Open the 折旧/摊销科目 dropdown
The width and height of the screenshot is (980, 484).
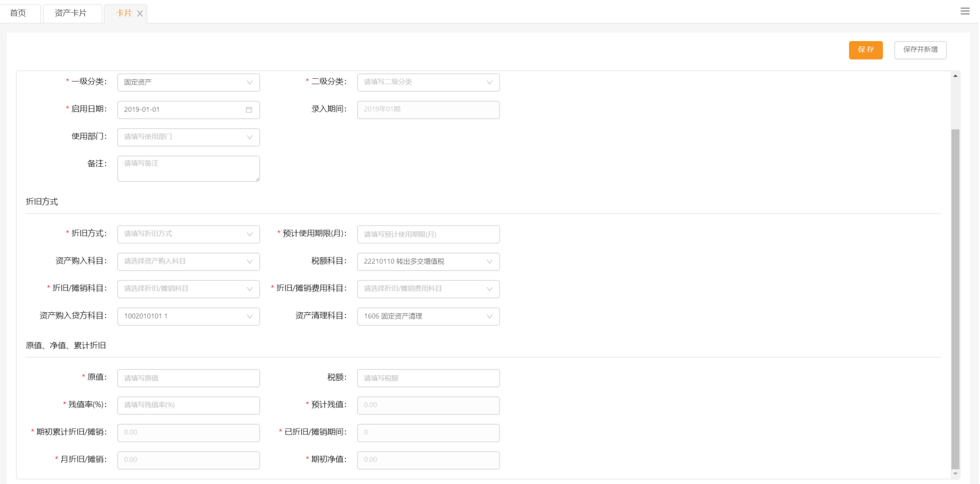188,289
